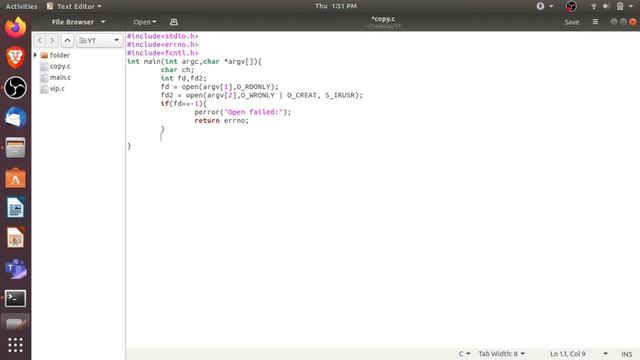Open Microsoft Teams from the dock
The image size is (640, 360).
[x=16, y=268]
